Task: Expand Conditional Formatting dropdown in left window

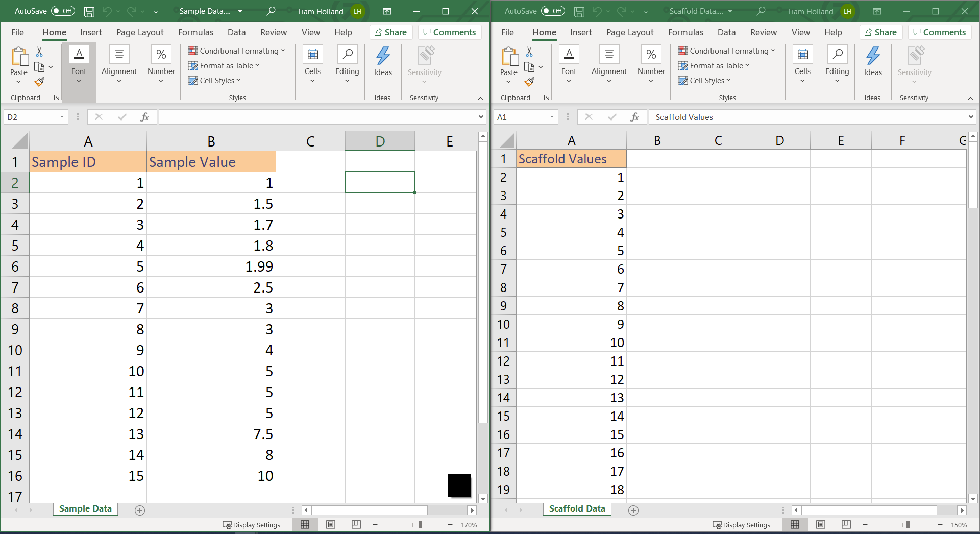Action: click(236, 51)
